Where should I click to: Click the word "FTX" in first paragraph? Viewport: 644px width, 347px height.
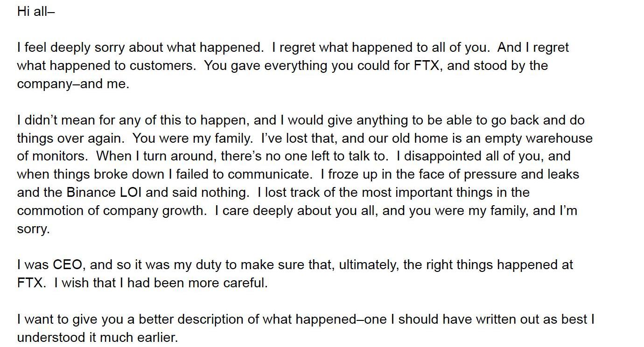tap(427, 66)
